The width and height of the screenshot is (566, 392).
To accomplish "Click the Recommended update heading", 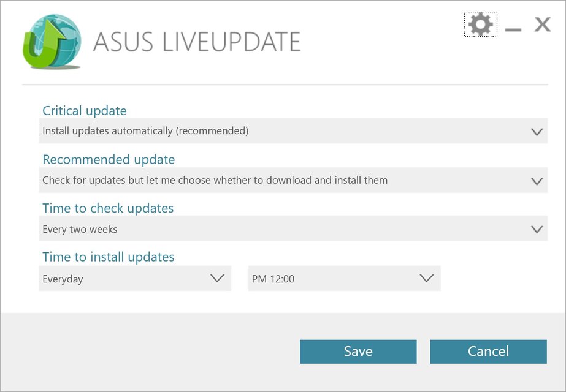I will (108, 159).
